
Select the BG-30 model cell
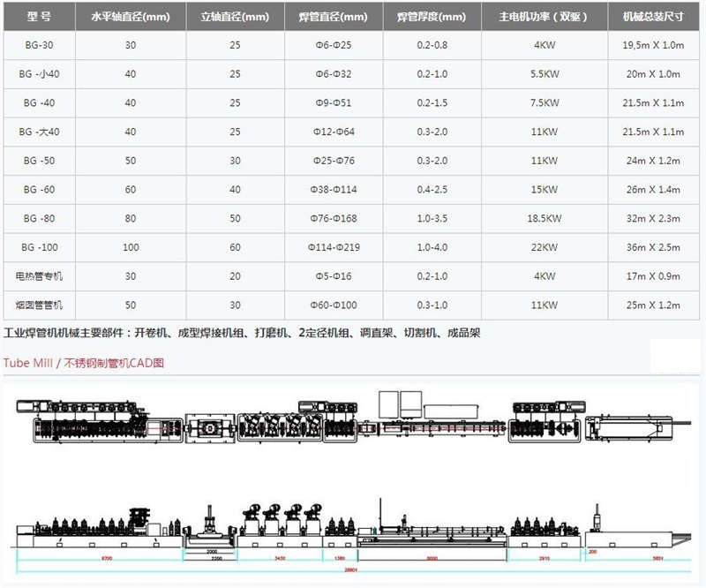click(39, 45)
